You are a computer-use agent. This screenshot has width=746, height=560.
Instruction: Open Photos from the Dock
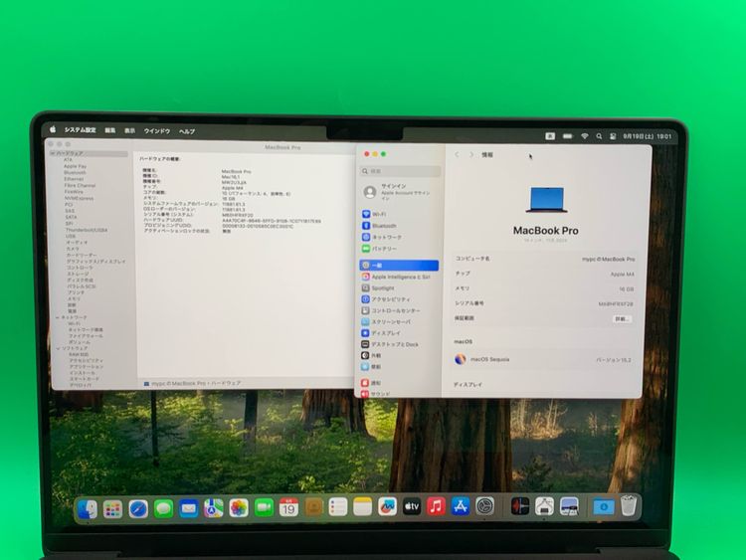(x=239, y=508)
